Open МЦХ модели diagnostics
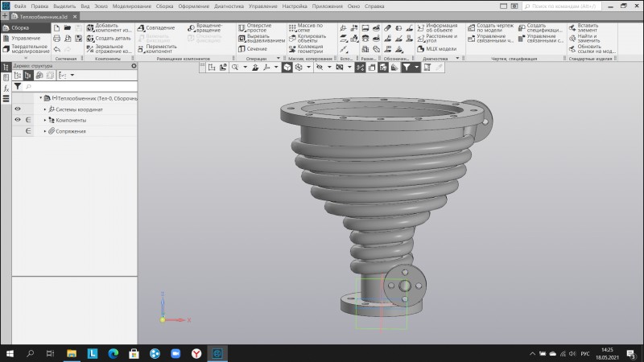The image size is (644, 362). 437,49
